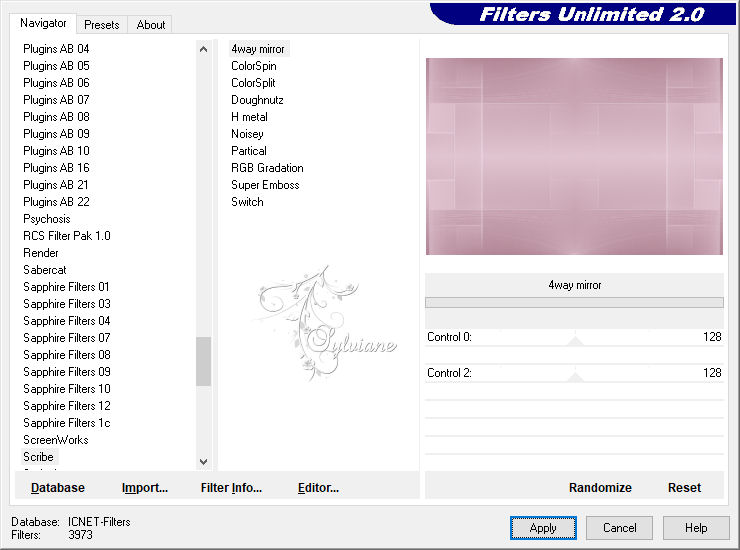This screenshot has width=740, height=550.
Task: Select Sapphire Filters 03
Action: (67, 304)
